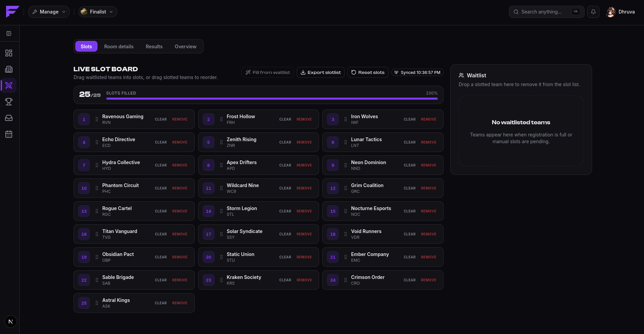This screenshot has width=644, height=334.
Task: Click the Search anything field
Action: (x=546, y=12)
